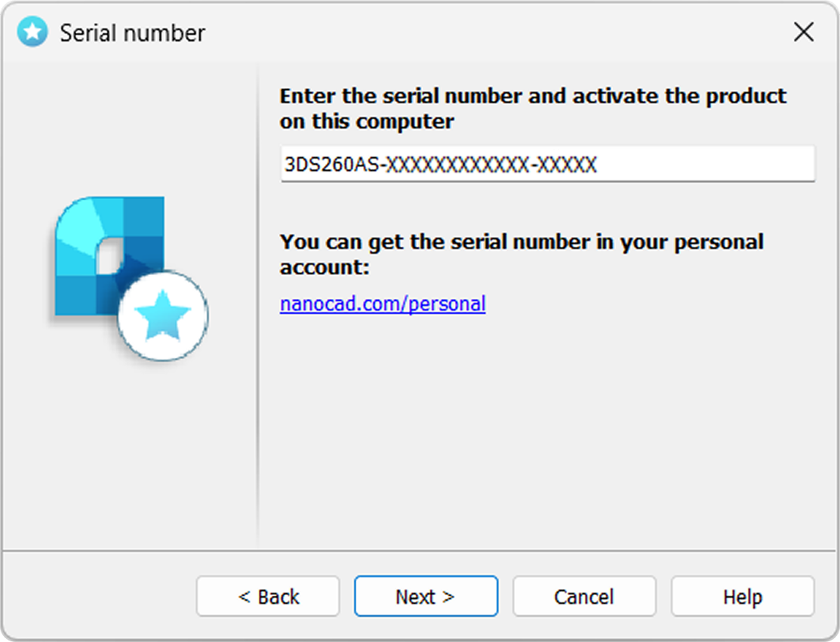Viewport: 840px width, 642px height.
Task: Click the blue nanoCAD square logo
Action: 110,255
